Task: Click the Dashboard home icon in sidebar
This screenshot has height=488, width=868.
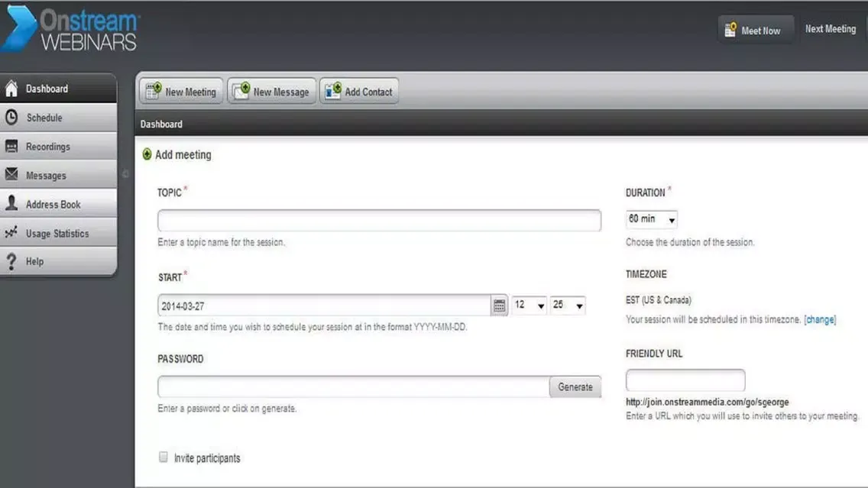Action: point(11,89)
